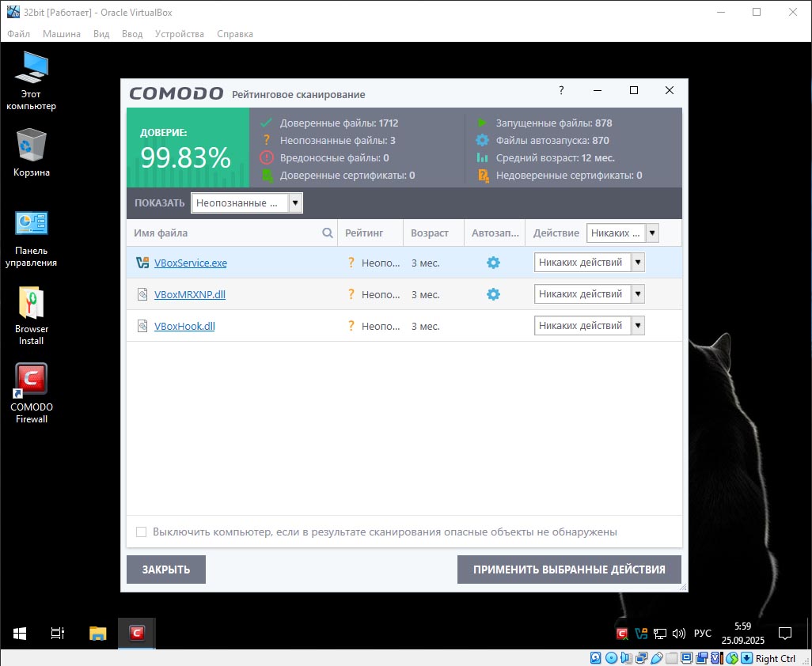Open the Windows notification center icon
Screen dimensions: 812x666
pos(785,633)
